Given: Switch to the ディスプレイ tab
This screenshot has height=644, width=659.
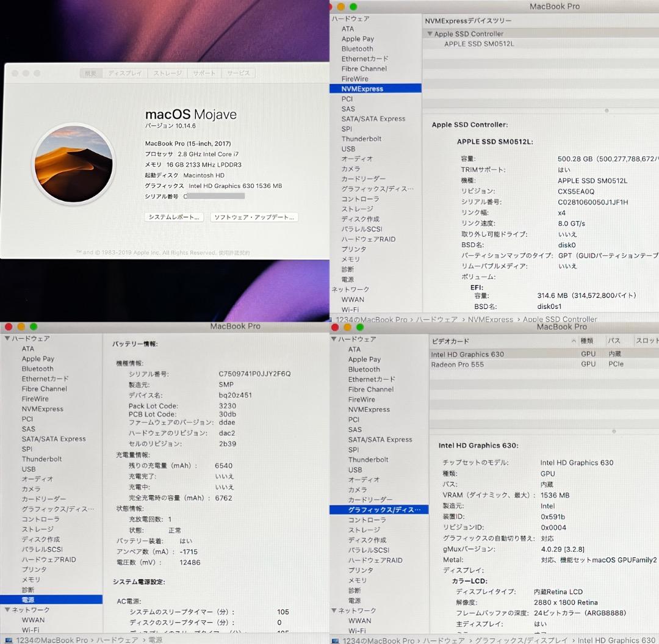Looking at the screenshot, I should tap(124, 73).
